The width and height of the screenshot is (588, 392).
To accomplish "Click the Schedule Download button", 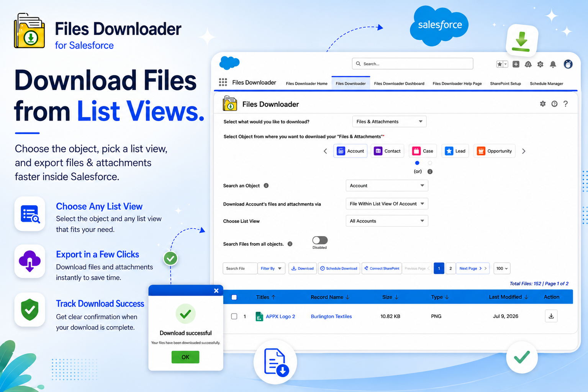I will point(339,268).
